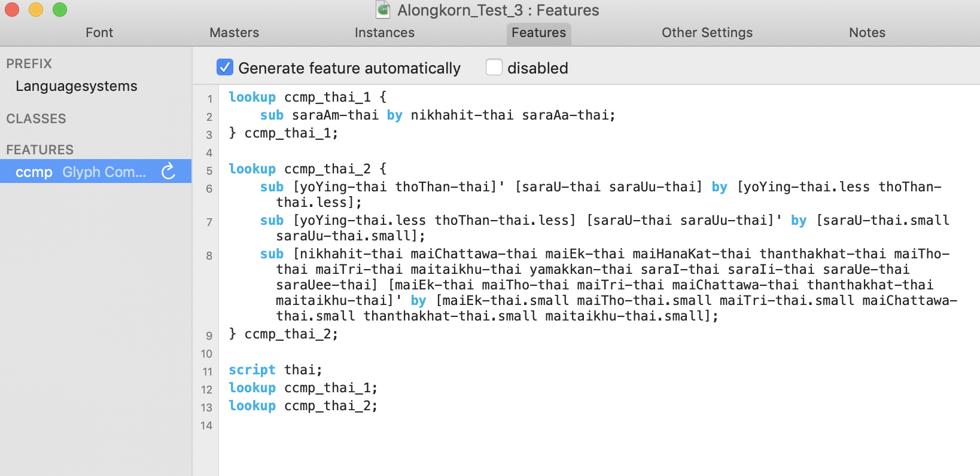Click the CLASSES section header

click(x=36, y=118)
